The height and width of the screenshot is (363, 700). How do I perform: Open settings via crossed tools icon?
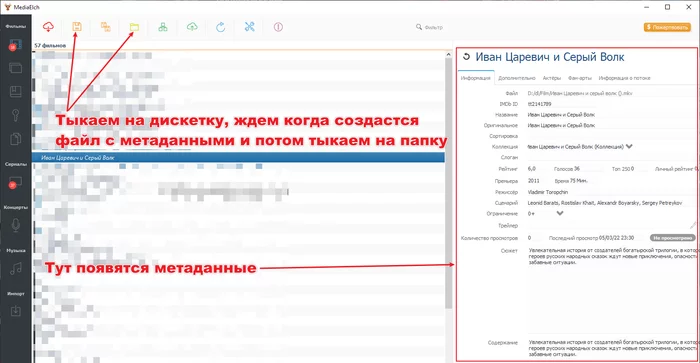point(250,27)
